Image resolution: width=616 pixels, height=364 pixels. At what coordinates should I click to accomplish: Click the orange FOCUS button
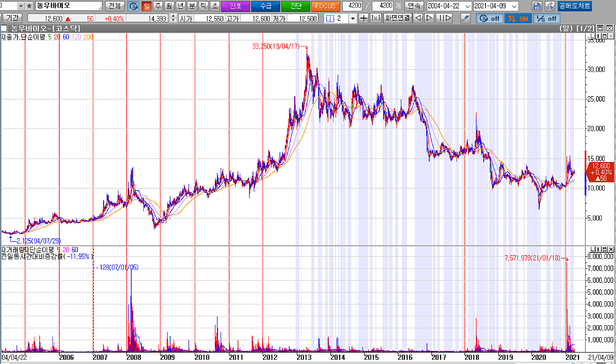coord(325,6)
